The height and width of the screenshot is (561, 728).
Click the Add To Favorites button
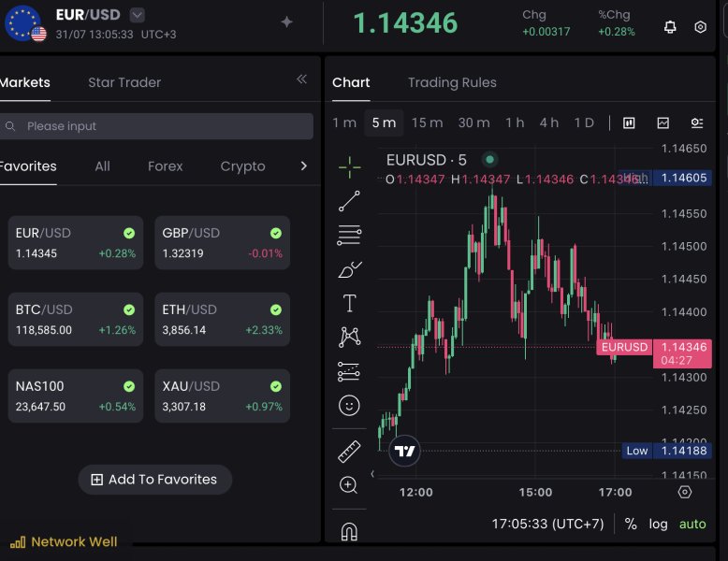click(154, 480)
